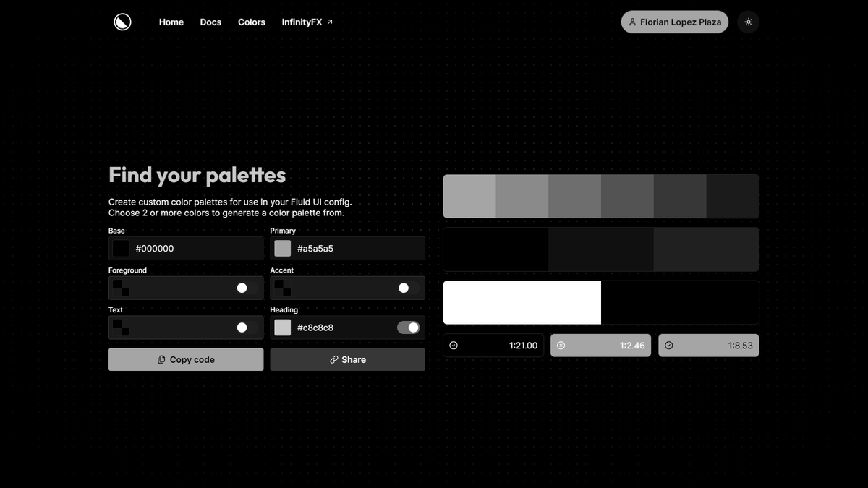Screen dimensions: 868x488
Task: Click the Heading hex field #c8c8c8
Action: [x=348, y=328]
